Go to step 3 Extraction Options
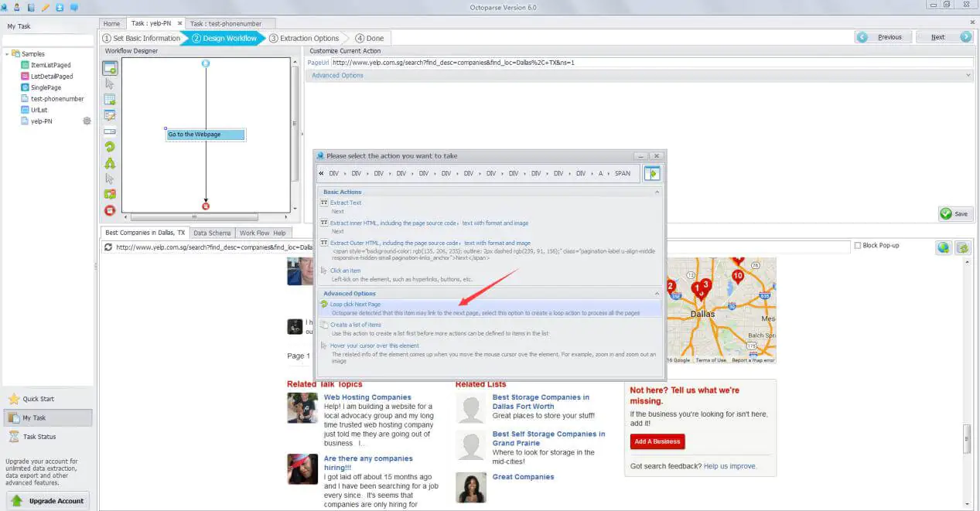The width and height of the screenshot is (980, 511). [x=304, y=38]
